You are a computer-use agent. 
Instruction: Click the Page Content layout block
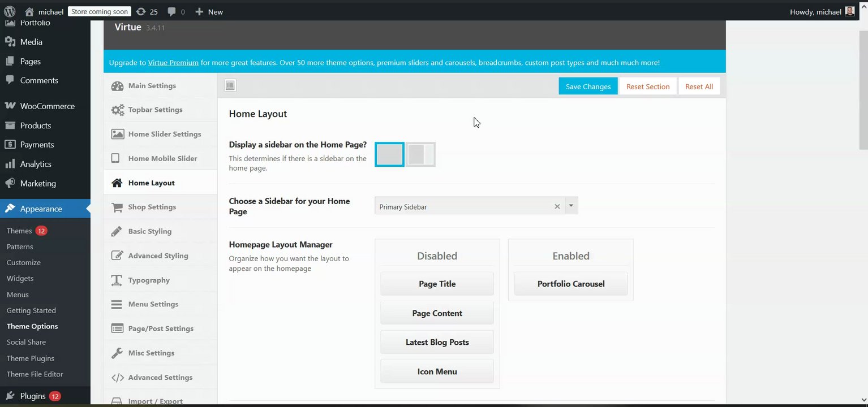click(437, 313)
